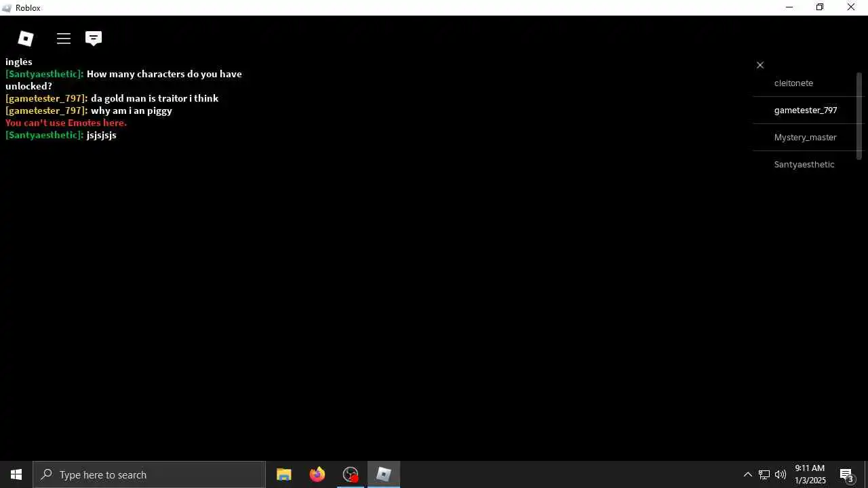Close the Roblox window

pos(851,7)
